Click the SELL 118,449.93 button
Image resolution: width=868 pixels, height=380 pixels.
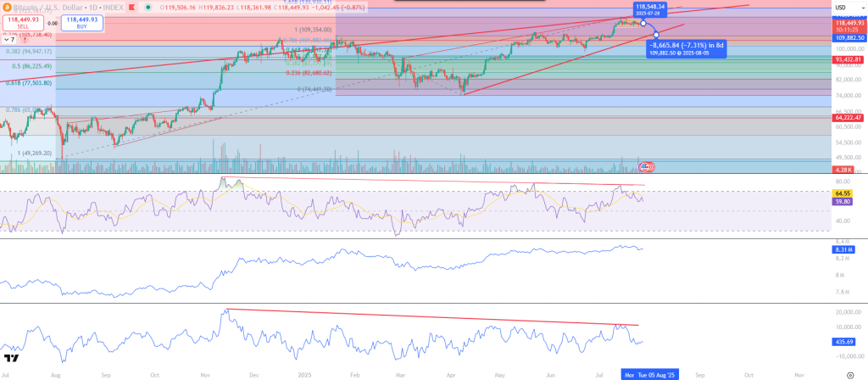(x=21, y=23)
